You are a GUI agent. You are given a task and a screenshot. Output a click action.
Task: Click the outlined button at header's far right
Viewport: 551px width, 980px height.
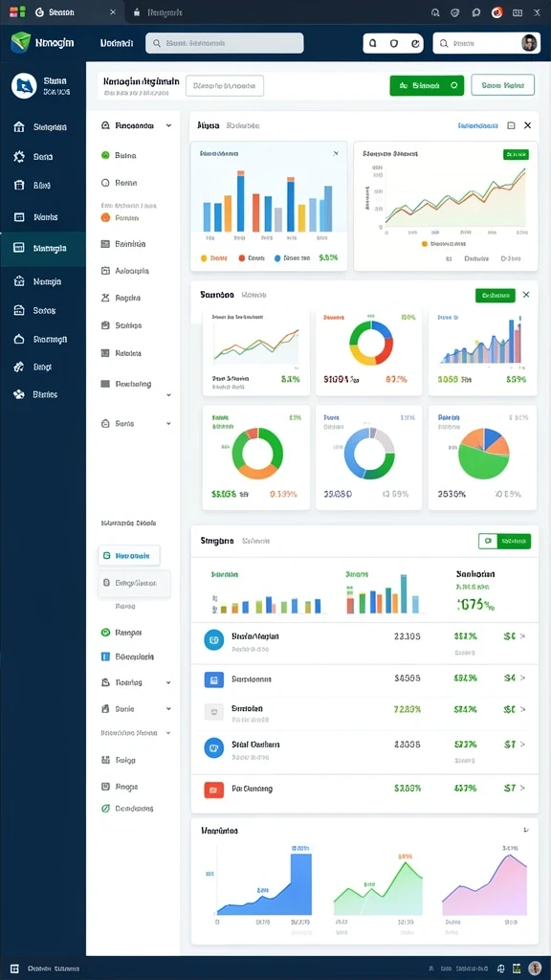[x=503, y=84]
